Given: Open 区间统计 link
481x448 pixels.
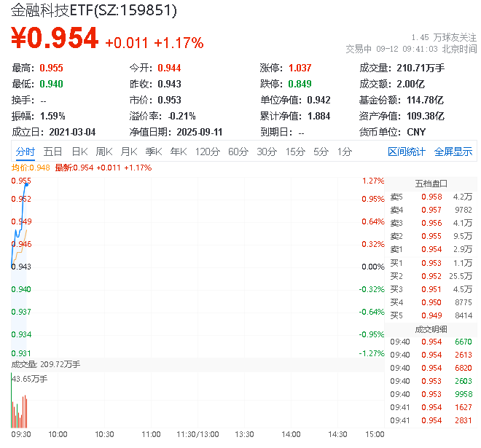Looking at the screenshot, I should tap(407, 152).
